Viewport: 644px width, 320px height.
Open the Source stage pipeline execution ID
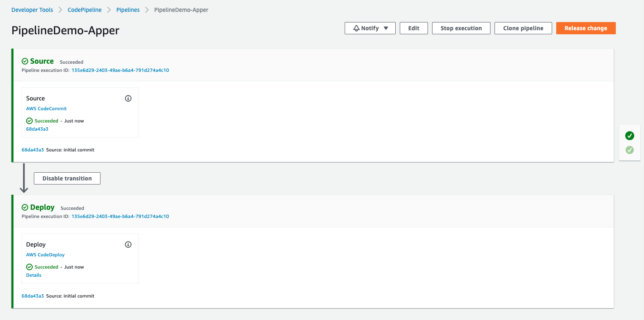pyautogui.click(x=120, y=70)
